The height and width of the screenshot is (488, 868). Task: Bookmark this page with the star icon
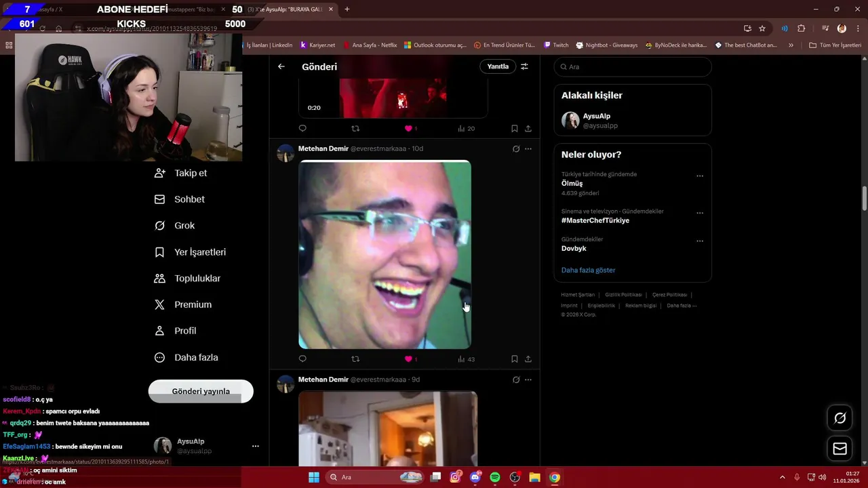(762, 28)
